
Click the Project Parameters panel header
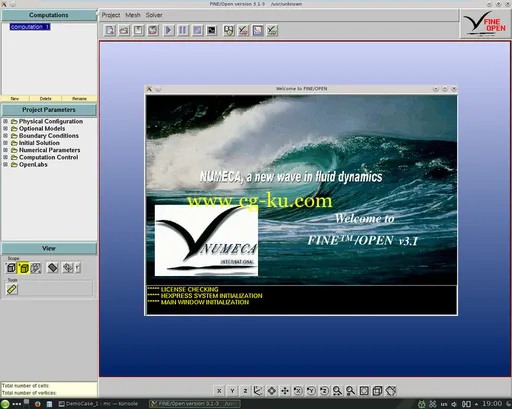coord(49,110)
